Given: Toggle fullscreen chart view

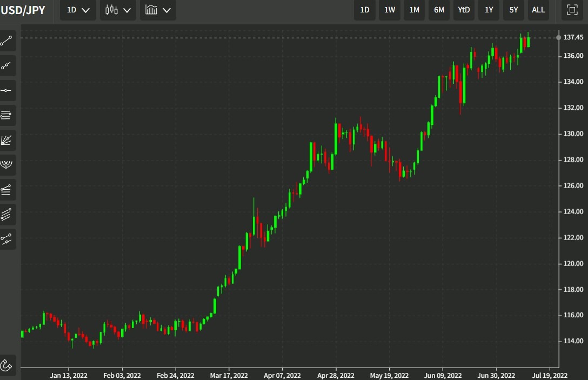Looking at the screenshot, I should [x=572, y=10].
